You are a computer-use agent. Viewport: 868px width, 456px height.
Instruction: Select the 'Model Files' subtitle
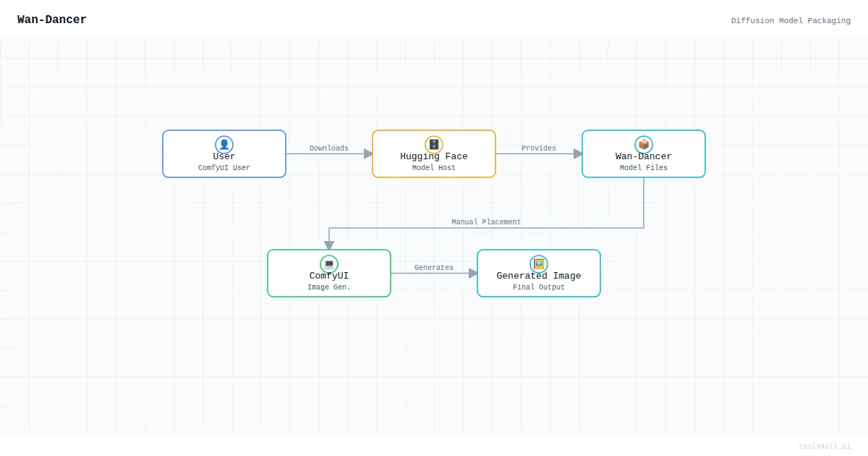pos(644,168)
